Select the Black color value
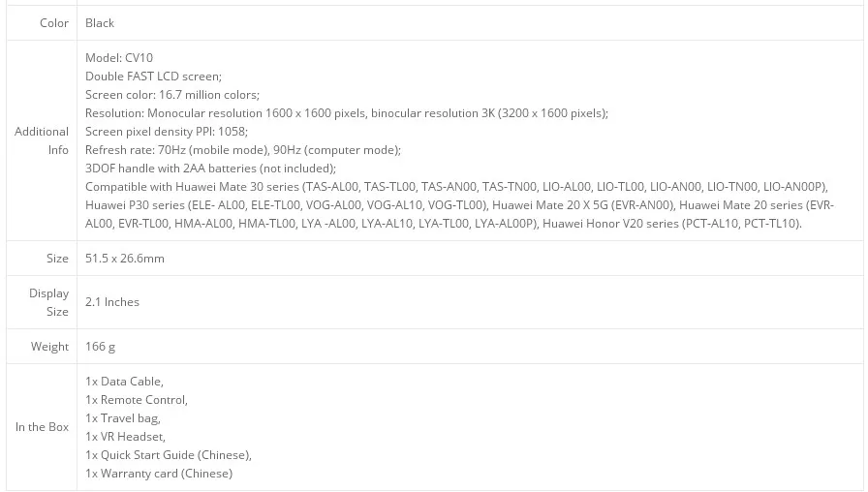This screenshot has height=492, width=868. click(x=100, y=23)
